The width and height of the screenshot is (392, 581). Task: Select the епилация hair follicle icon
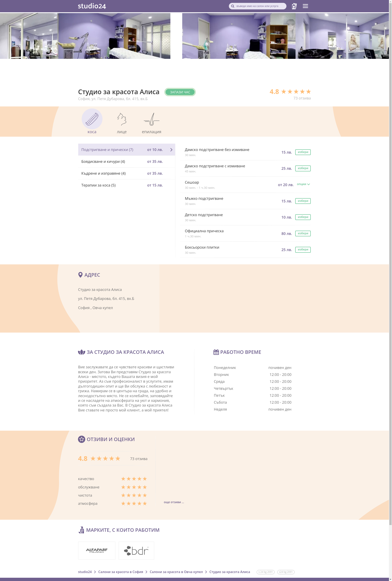151,119
